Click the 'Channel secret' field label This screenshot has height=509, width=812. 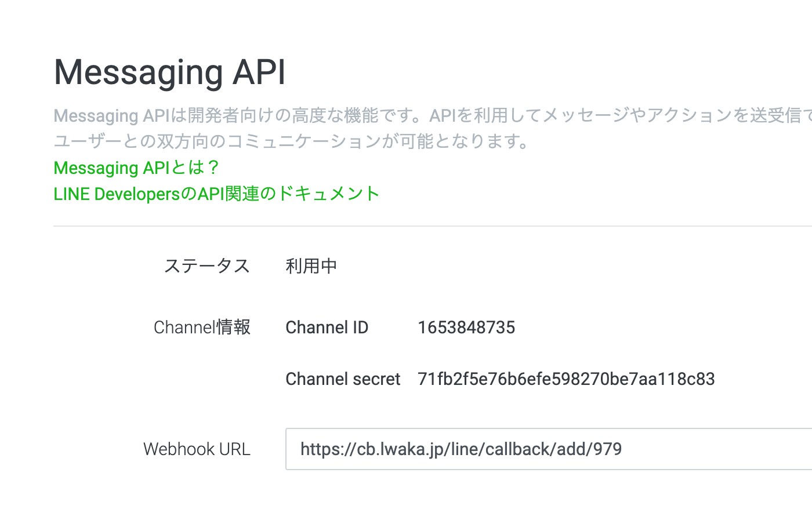point(343,379)
